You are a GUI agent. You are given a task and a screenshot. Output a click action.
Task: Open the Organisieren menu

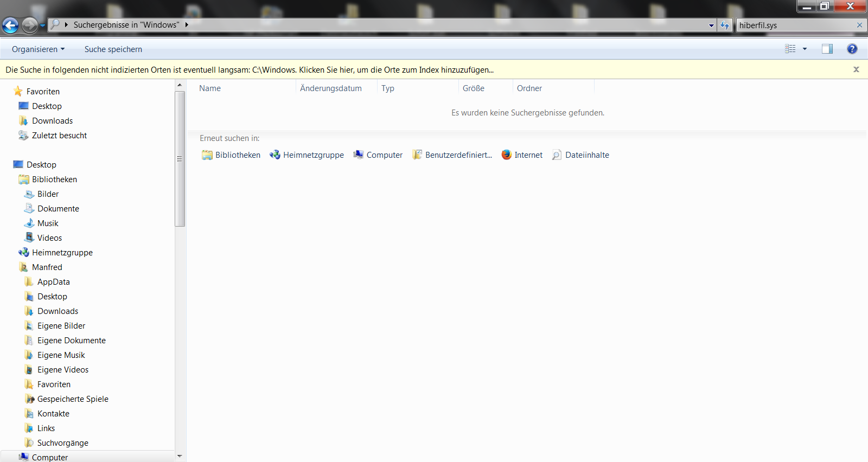click(38, 49)
